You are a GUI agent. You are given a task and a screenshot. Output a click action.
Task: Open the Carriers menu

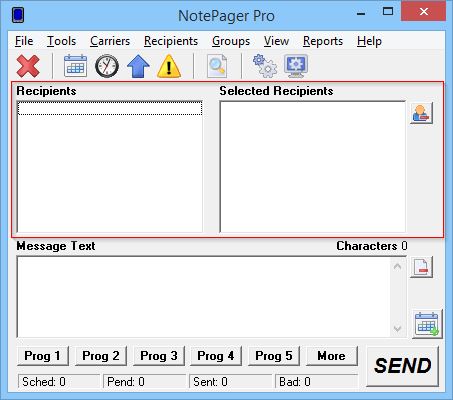click(x=110, y=41)
